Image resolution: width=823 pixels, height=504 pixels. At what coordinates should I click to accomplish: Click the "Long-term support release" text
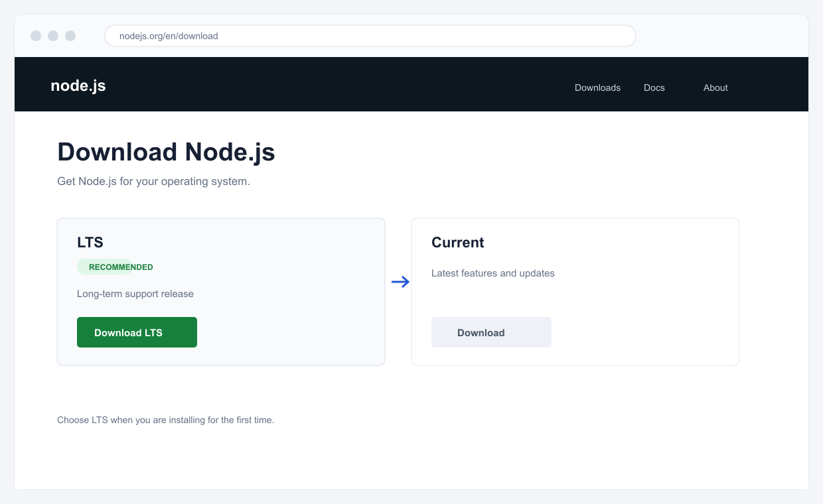pos(135,294)
